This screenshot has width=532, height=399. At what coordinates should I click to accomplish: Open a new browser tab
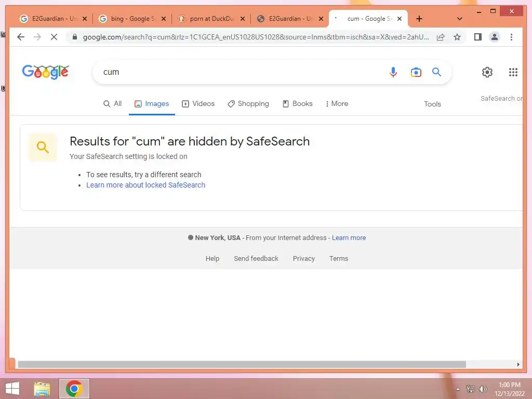click(419, 19)
